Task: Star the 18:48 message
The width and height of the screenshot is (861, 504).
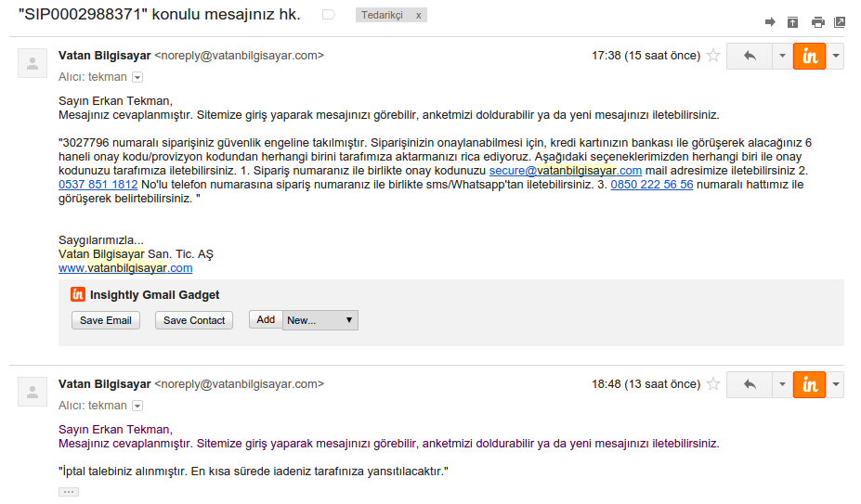Action: [x=713, y=384]
